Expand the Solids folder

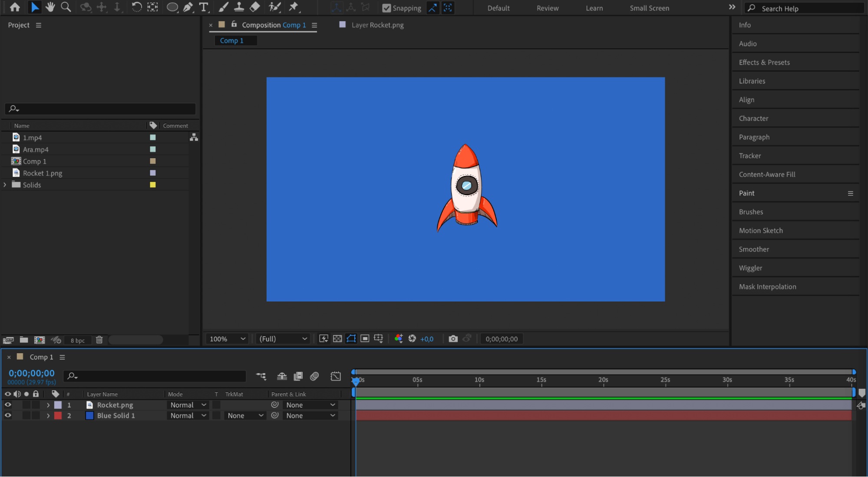coord(5,185)
